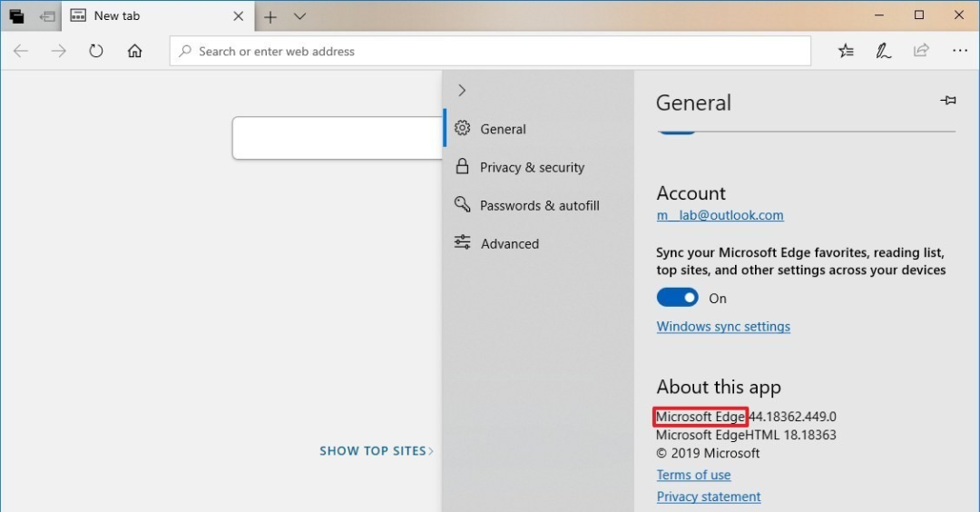This screenshot has width=980, height=512.
Task: Click the Advanced sliders icon
Action: tap(463, 242)
